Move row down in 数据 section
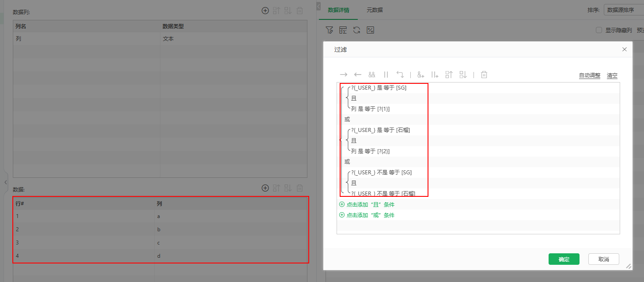The width and height of the screenshot is (644, 282). point(288,188)
